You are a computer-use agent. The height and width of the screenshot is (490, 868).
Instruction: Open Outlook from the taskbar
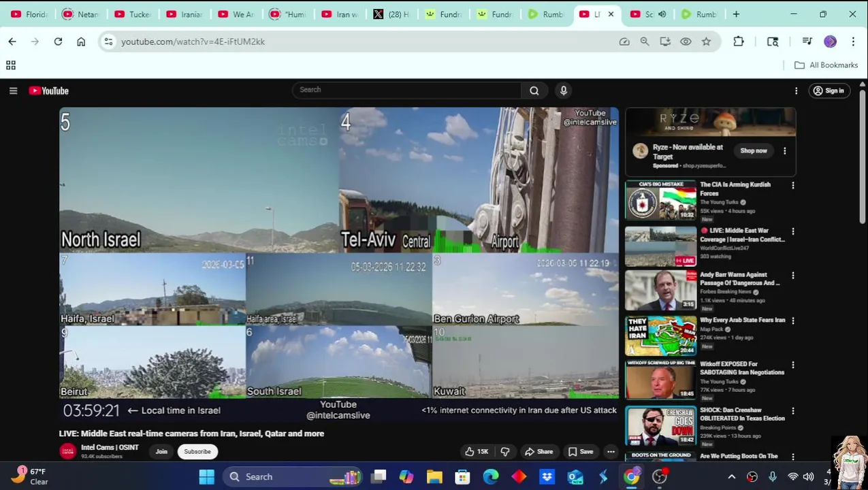click(x=575, y=477)
